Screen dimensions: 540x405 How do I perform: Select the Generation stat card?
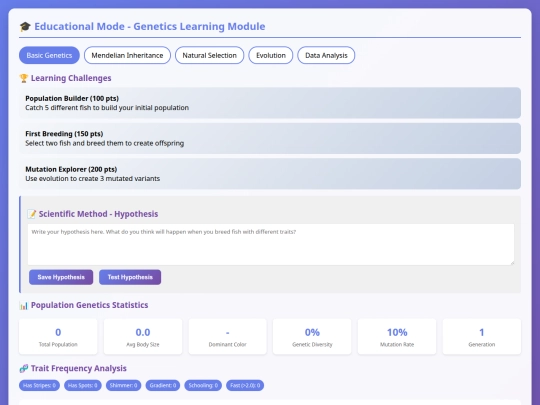(x=481, y=336)
